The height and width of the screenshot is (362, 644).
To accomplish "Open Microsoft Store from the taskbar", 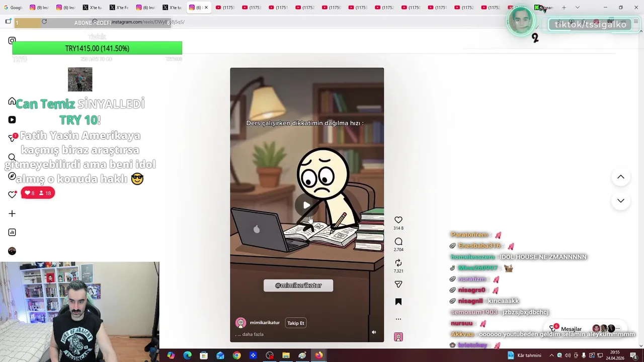I will click(204, 355).
